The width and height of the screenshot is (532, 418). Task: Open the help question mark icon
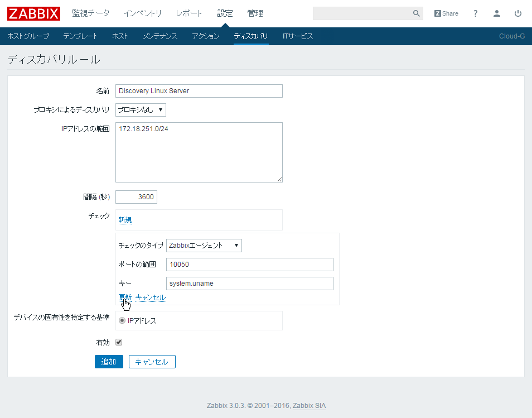point(475,13)
